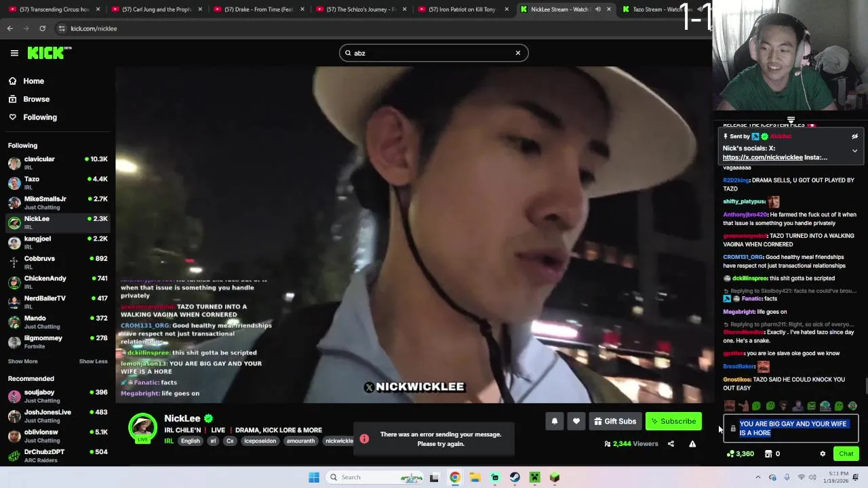The image size is (868, 488).
Task: Click the bell notification button for NickLee
Action: pos(555,421)
